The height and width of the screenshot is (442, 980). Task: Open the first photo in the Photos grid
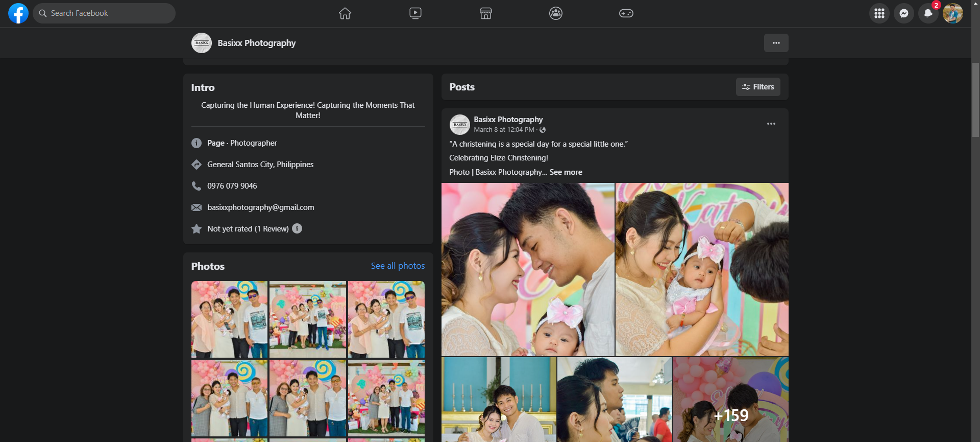click(x=229, y=319)
